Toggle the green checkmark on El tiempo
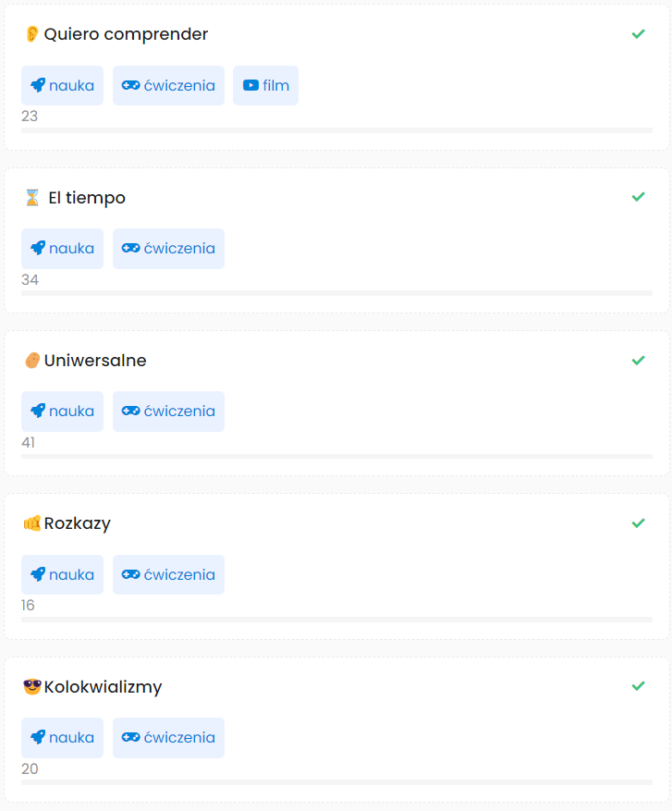 [x=638, y=197]
